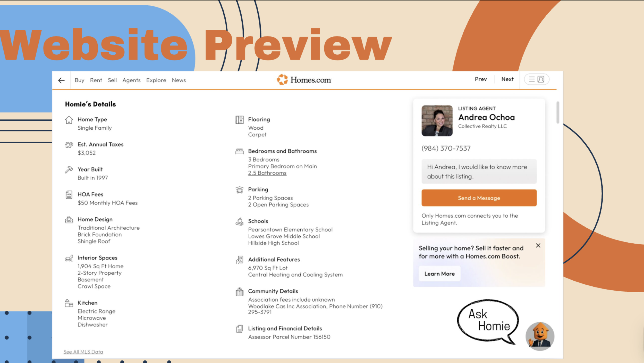
Task: Click the Bedrooms and Bathrooms bed icon
Action: click(x=239, y=151)
